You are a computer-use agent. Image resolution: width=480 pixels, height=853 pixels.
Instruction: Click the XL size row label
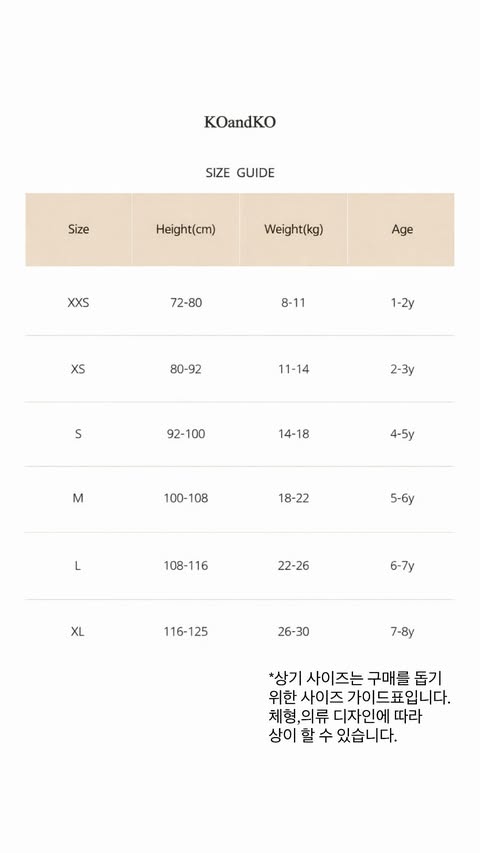pos(78,632)
